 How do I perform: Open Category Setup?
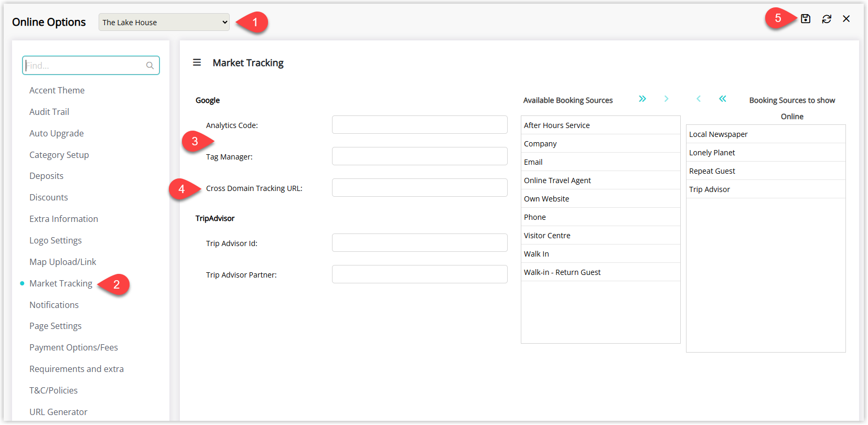coord(59,155)
